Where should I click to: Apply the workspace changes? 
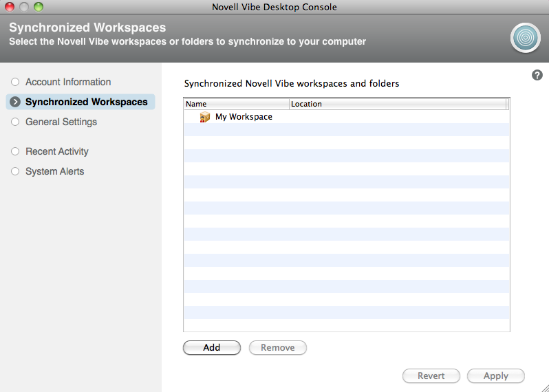pyautogui.click(x=495, y=376)
